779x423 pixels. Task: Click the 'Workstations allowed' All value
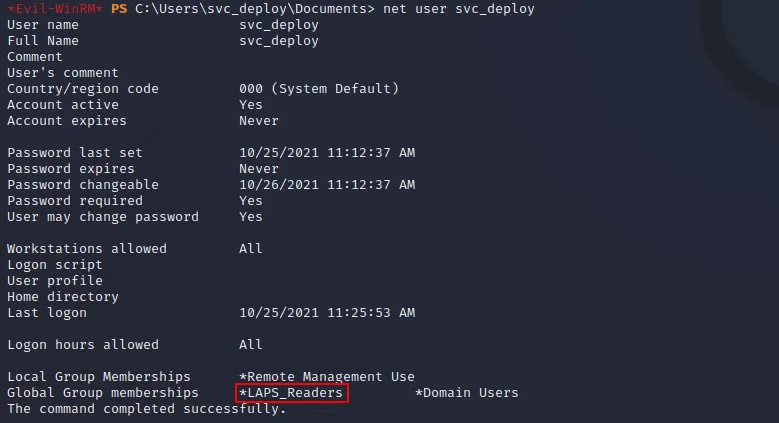click(x=250, y=249)
